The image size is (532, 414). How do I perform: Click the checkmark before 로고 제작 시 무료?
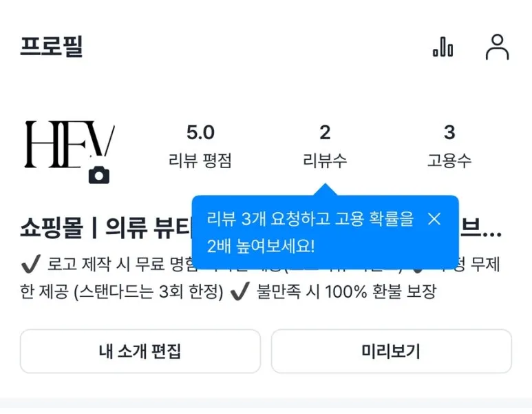click(x=31, y=264)
